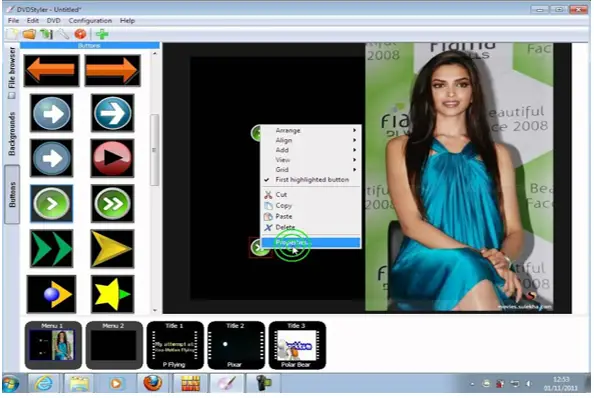Click the button palette scroll up arrow
Viewport: 594px width, 398px height.
[x=155, y=54]
